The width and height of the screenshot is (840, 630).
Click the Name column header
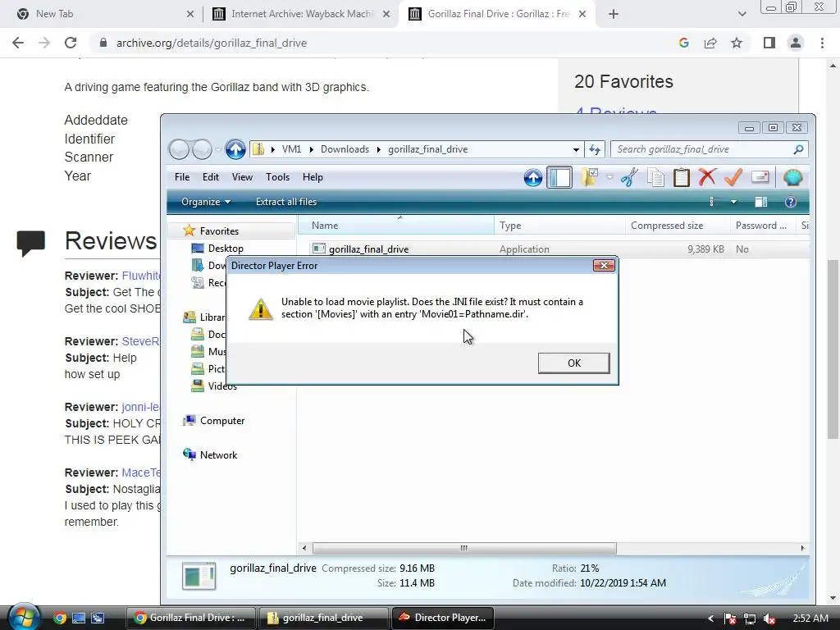396,226
